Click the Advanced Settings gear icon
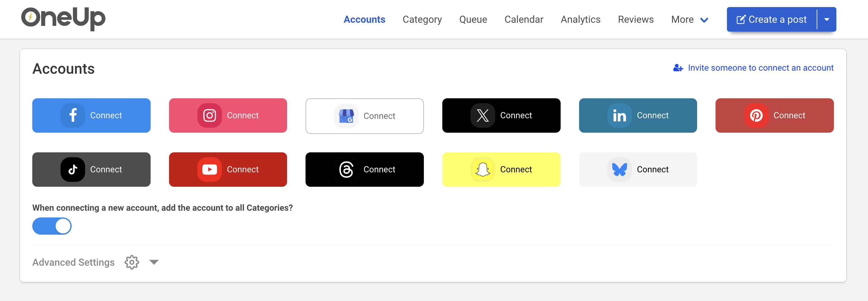This screenshot has width=868, height=301. (132, 262)
